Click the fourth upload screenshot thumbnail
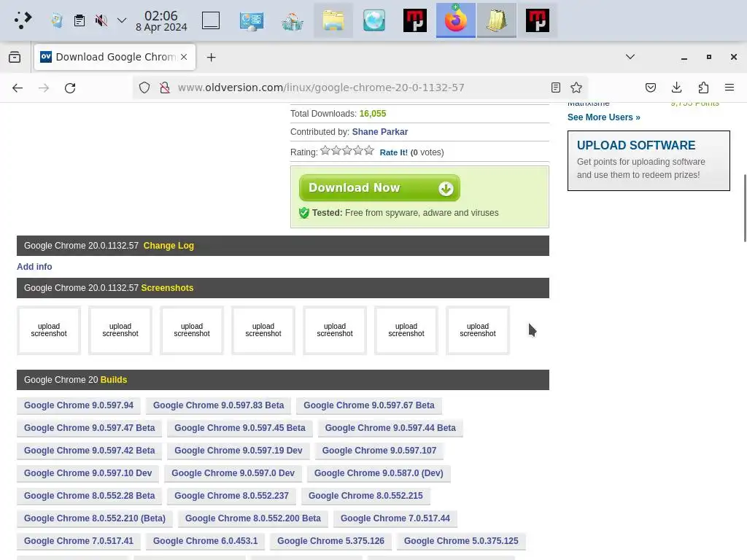This screenshot has width=747, height=560. coord(263,330)
